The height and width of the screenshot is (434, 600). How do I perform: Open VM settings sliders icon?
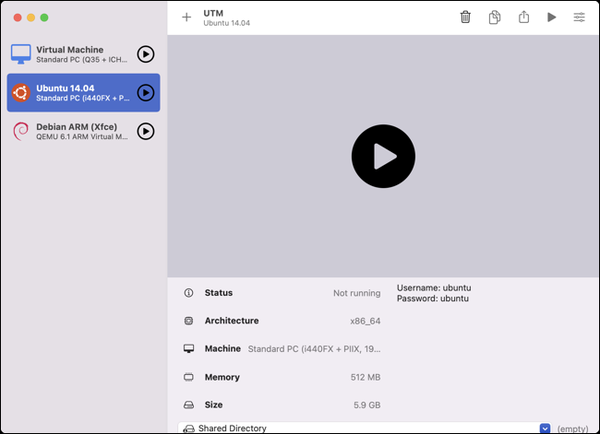coord(580,17)
